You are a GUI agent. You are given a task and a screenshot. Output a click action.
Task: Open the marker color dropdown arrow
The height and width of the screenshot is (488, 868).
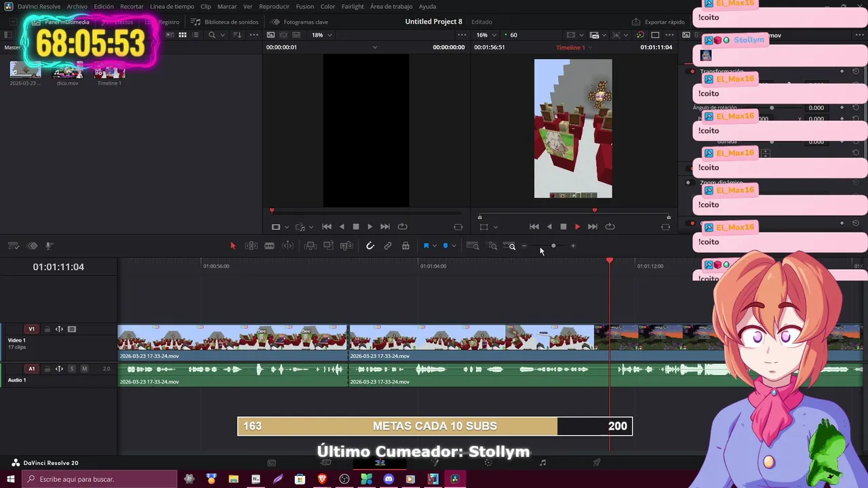[454, 246]
